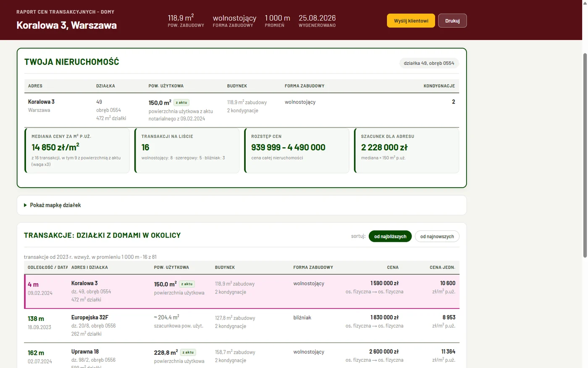Click the "ODLEGŁOŚĆ / DATA" column header
The image size is (588, 368).
point(47,267)
